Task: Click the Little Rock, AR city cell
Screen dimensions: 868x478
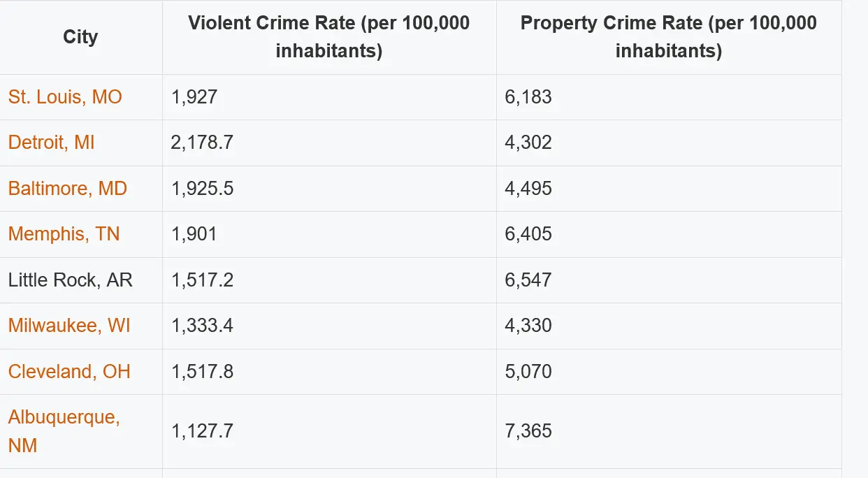Action: pos(70,280)
